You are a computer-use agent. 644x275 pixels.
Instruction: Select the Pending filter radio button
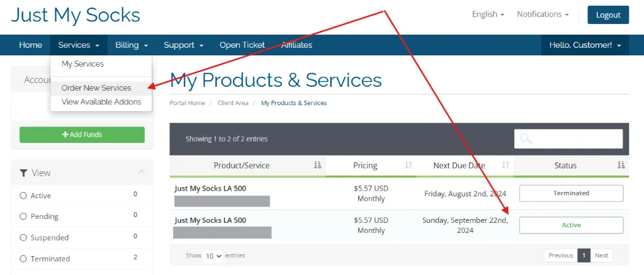tap(23, 216)
